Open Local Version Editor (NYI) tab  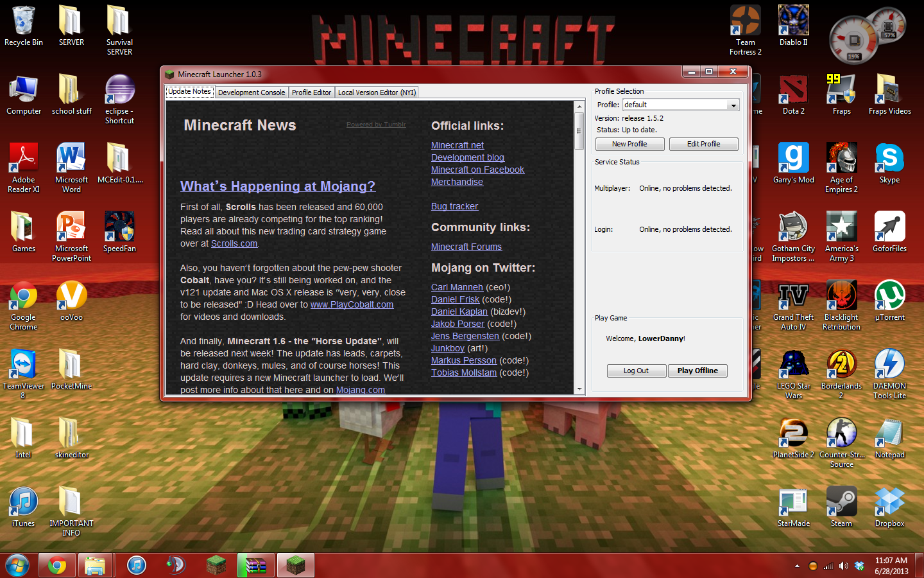coord(377,92)
